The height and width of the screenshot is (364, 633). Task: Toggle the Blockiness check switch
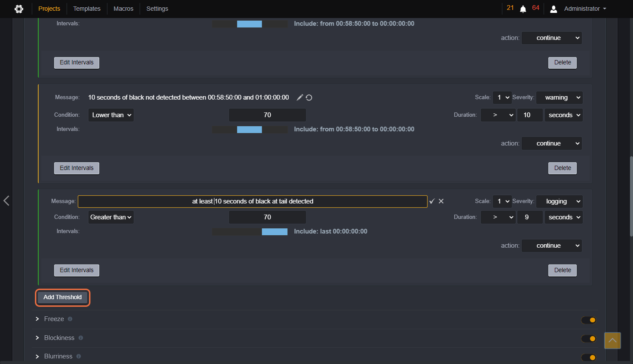[588, 339]
